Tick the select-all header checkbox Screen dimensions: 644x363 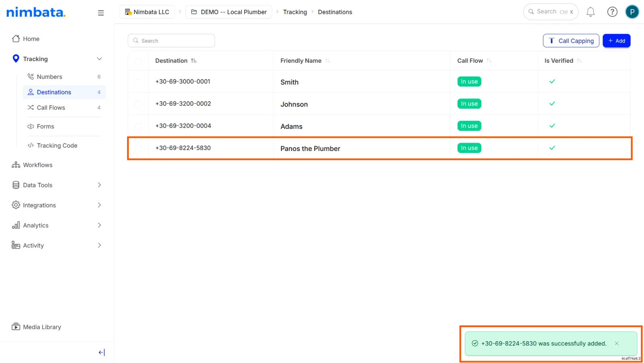click(x=138, y=62)
